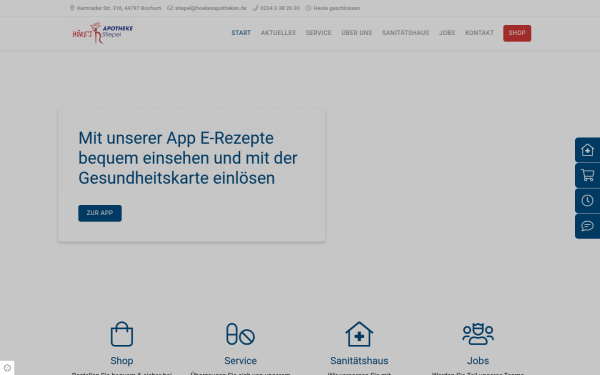
Task: Open the shopping cart side icon
Action: click(x=587, y=175)
